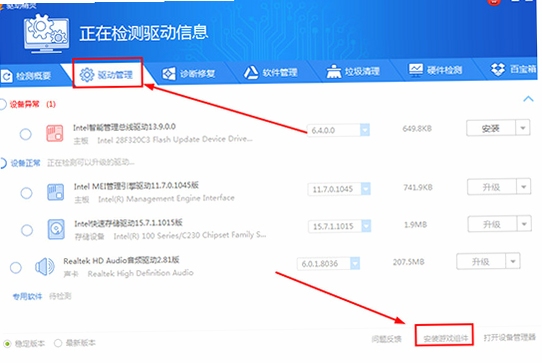Select the Realtek HD Audio driver checkbox
The height and width of the screenshot is (363, 542).
point(16,268)
